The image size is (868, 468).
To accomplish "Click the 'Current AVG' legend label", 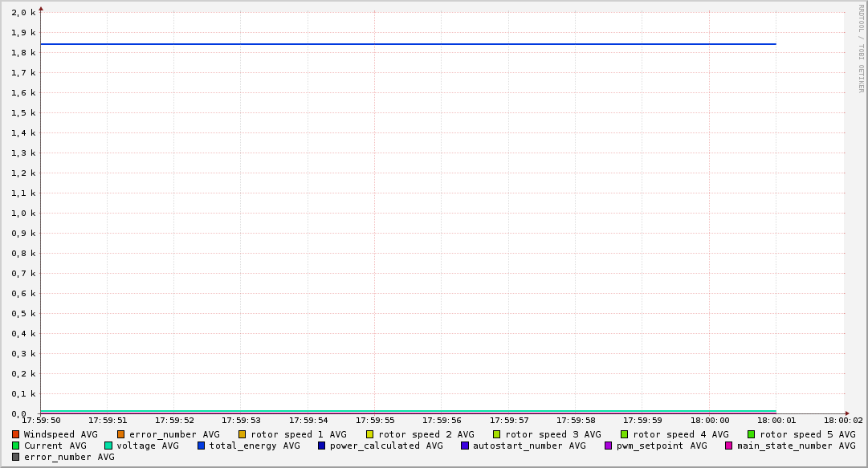I will (x=55, y=446).
